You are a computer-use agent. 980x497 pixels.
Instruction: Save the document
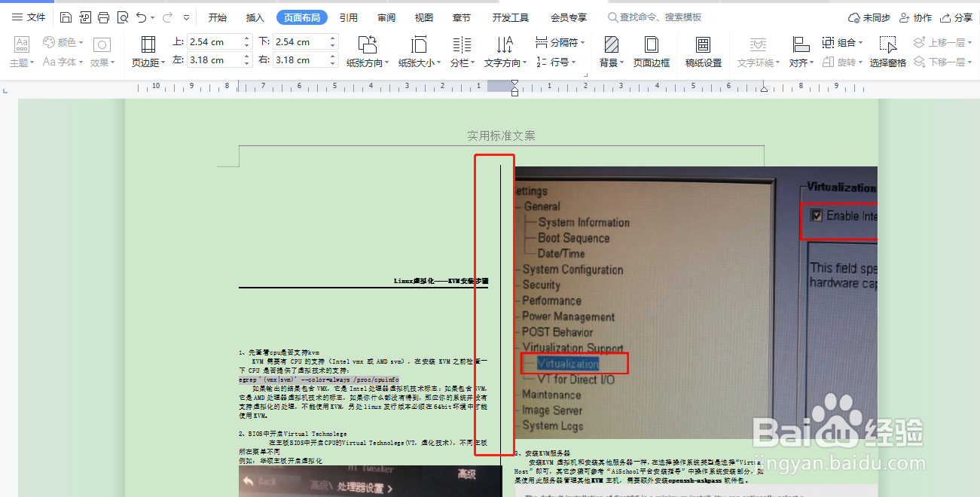pyautogui.click(x=66, y=17)
